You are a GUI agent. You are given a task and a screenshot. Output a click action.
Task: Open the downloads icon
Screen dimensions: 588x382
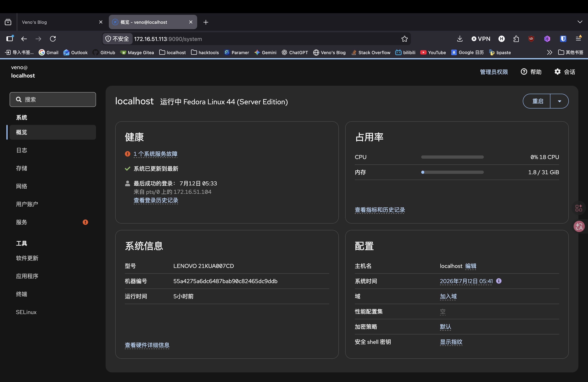coord(460,39)
